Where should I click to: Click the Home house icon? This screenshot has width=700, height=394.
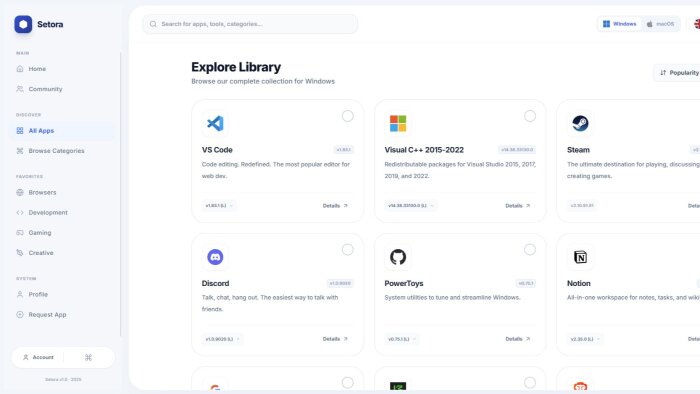(20, 69)
